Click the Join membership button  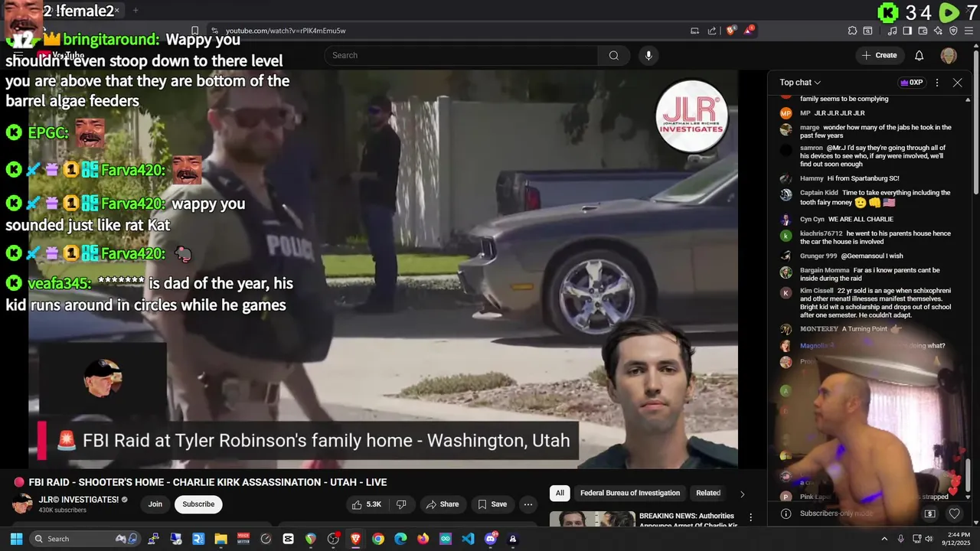tap(155, 504)
